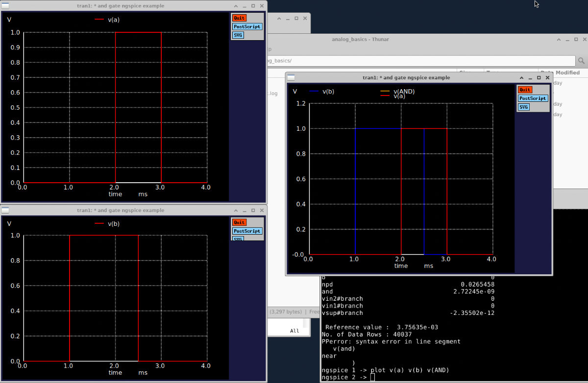
Task: Quit the v(b) plot window
Action: point(239,222)
